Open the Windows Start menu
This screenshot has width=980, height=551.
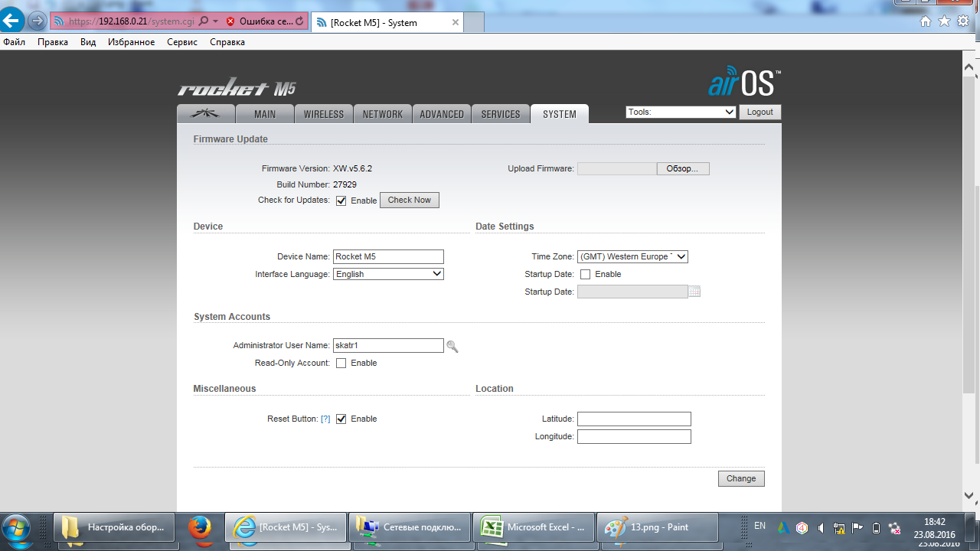[16, 528]
